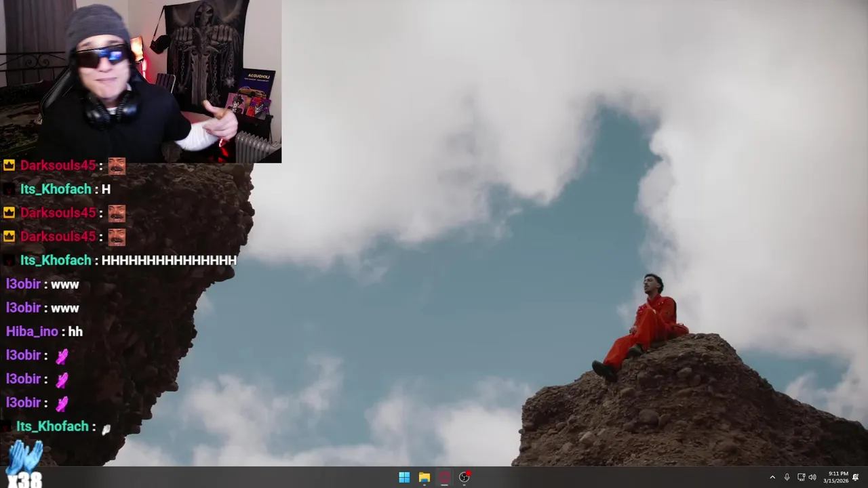868x488 pixels.
Task: Show hidden system tray icons
Action: click(x=772, y=477)
